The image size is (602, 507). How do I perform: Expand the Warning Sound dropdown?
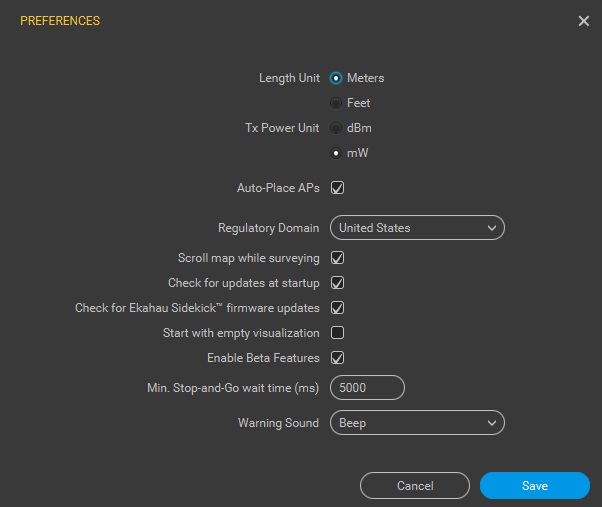[x=417, y=423]
